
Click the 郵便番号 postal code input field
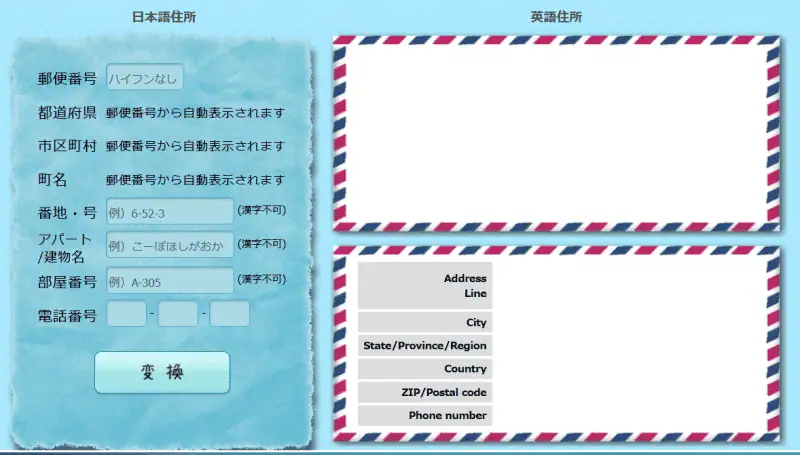tap(145, 77)
